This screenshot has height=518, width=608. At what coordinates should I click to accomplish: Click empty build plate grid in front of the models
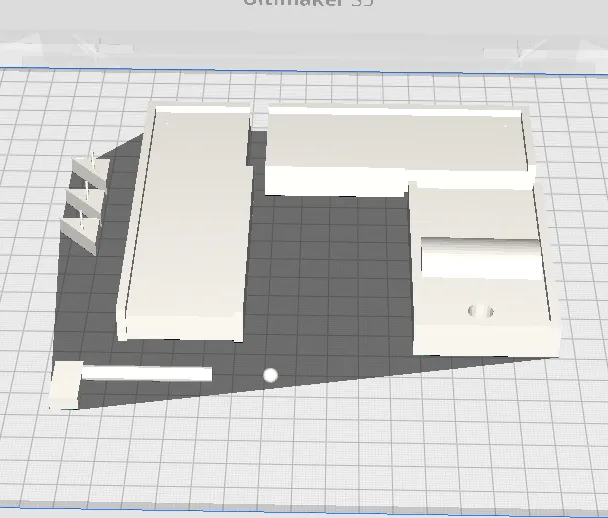(304, 446)
